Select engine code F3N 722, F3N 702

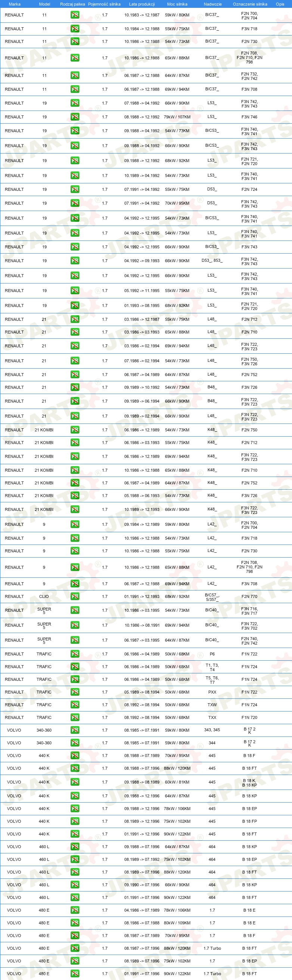[249, 626]
